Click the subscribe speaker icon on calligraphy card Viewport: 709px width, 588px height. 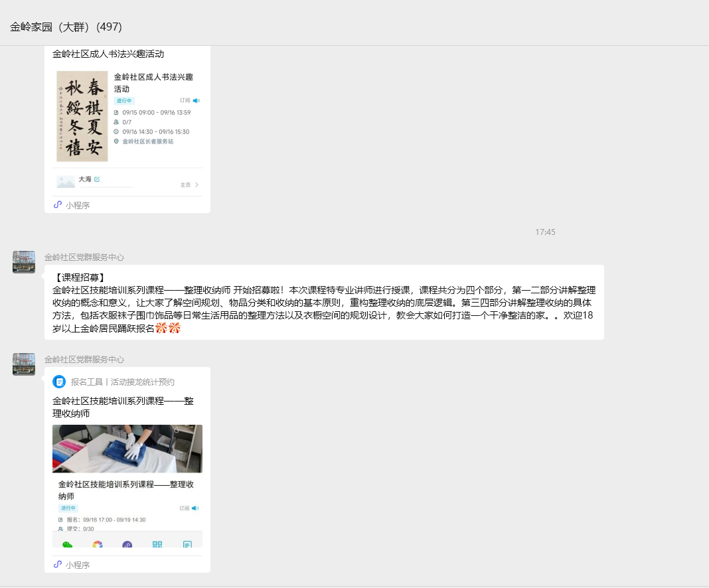196,101
